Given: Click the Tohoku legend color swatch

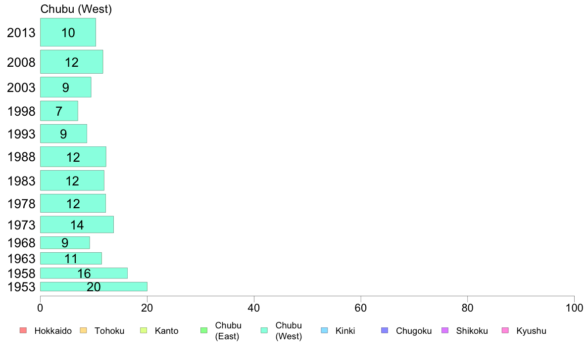Looking at the screenshot, I should point(83,330).
